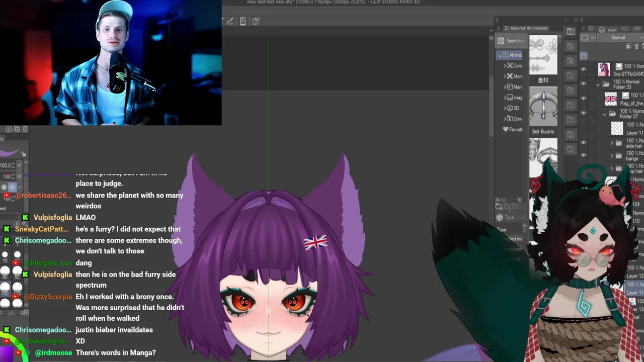Click the Belt Buckle material thumbnail

tap(543, 106)
